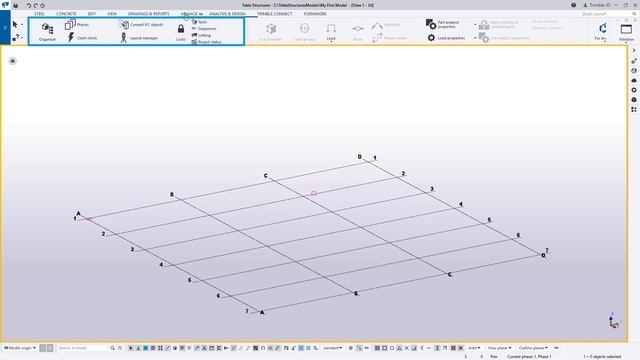
Task: Expand the Load dropdown arrow
Action: point(331,42)
